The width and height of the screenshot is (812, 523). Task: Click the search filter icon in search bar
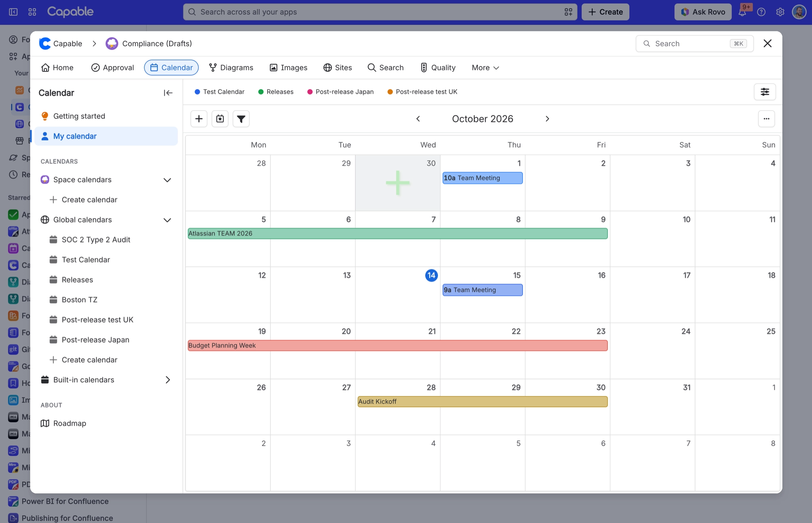568,12
